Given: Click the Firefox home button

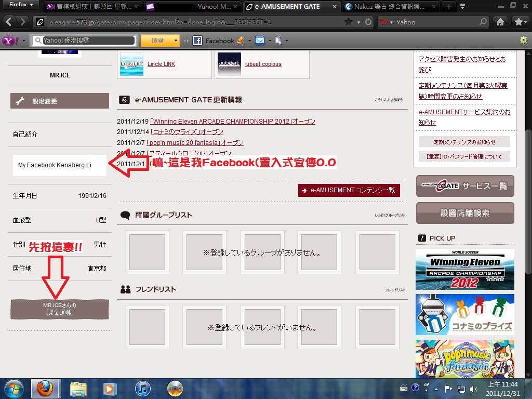Looking at the screenshot, I should tap(500, 22).
